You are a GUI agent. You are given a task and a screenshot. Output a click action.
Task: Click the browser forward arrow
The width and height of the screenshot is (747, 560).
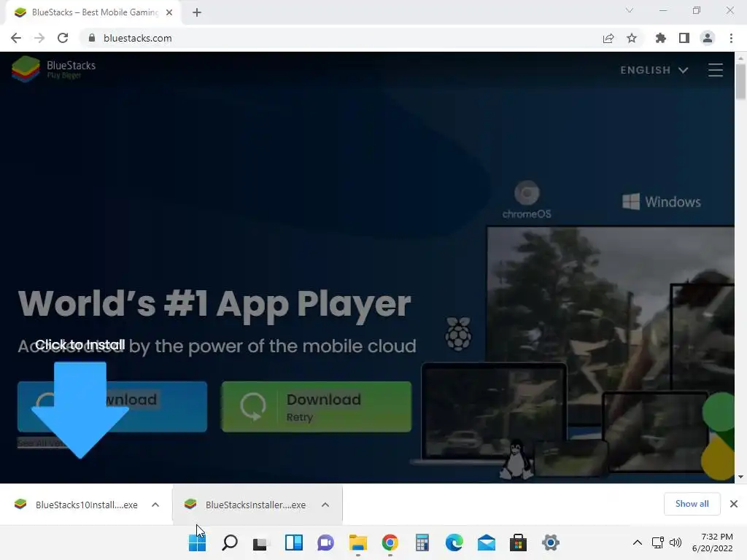[x=39, y=38]
